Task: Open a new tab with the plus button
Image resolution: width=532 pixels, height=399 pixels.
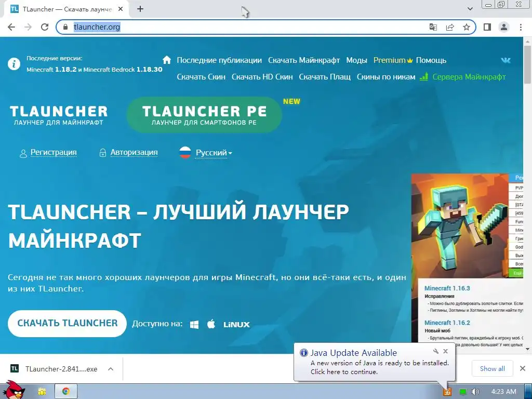Action: (140, 9)
